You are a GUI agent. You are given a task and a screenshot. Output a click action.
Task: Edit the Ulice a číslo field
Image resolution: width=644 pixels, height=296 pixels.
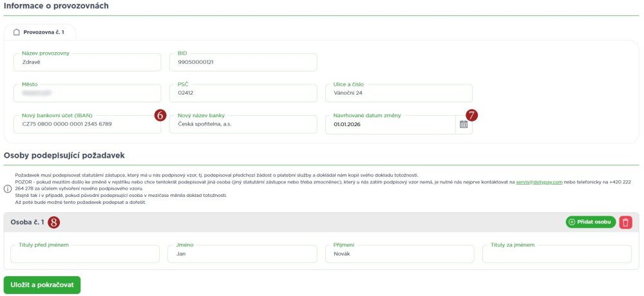click(x=399, y=93)
